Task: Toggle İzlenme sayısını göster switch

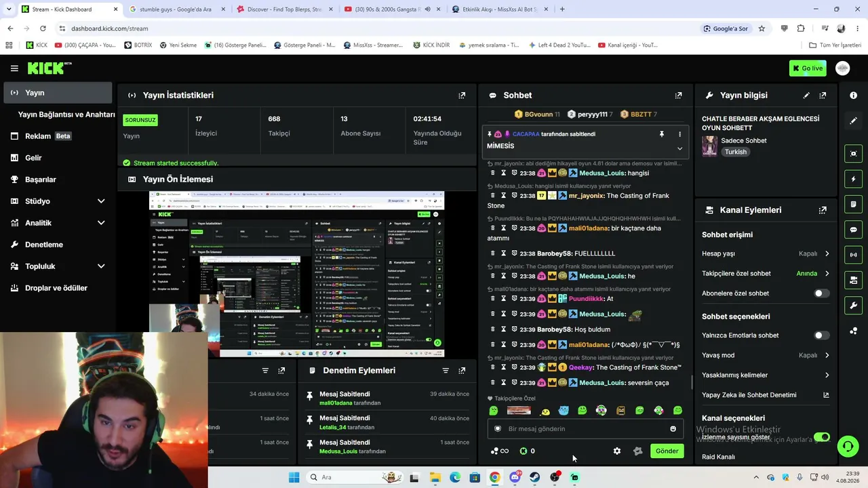Action: (x=821, y=437)
